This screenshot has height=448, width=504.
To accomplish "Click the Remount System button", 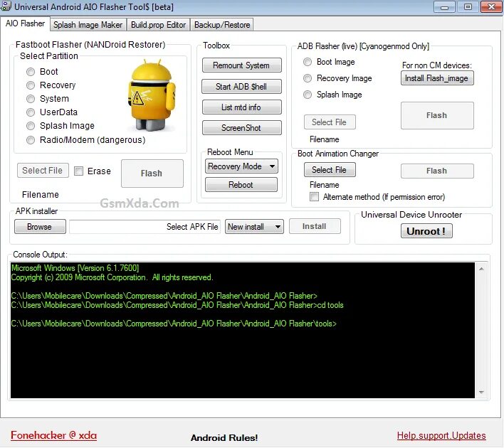I will [x=242, y=65].
